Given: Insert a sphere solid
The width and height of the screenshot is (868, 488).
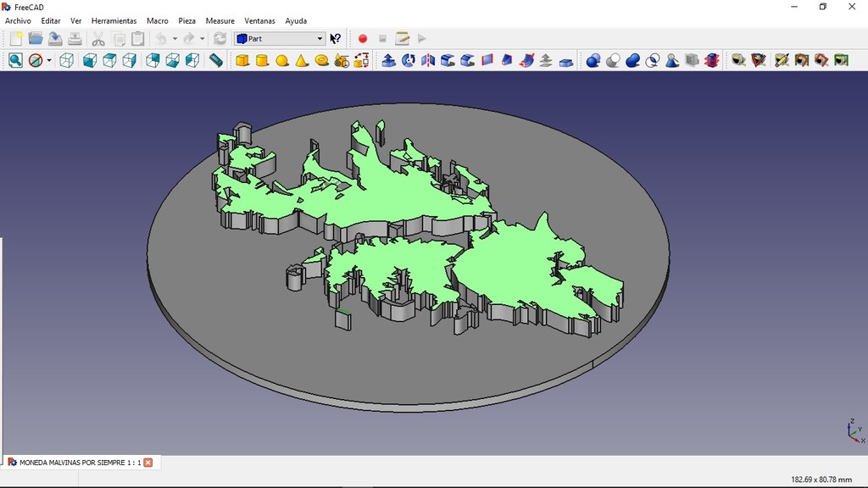Looking at the screenshot, I should 281,60.
